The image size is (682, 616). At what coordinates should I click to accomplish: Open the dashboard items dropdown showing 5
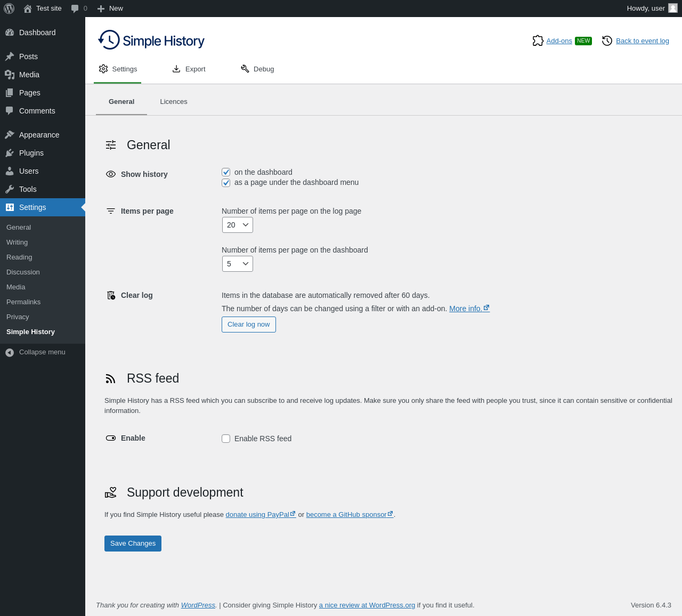[x=238, y=264]
